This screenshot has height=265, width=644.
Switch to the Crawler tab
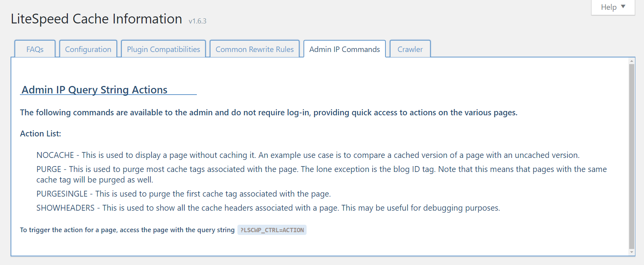tap(410, 49)
